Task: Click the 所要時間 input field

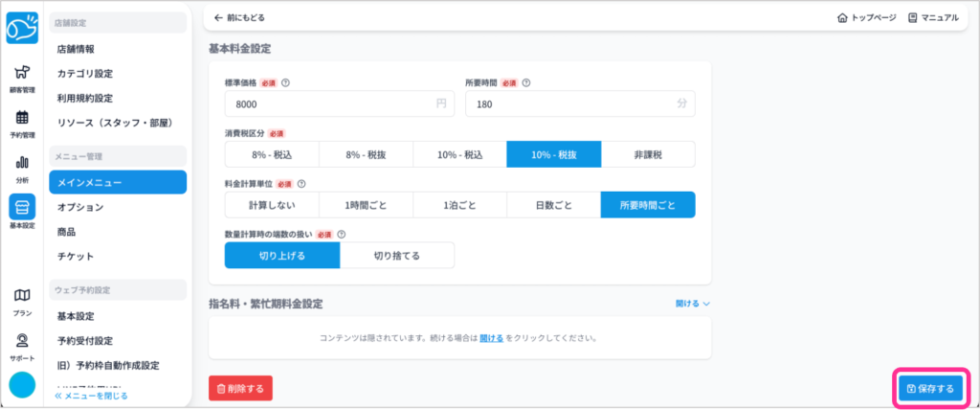Action: tap(569, 103)
